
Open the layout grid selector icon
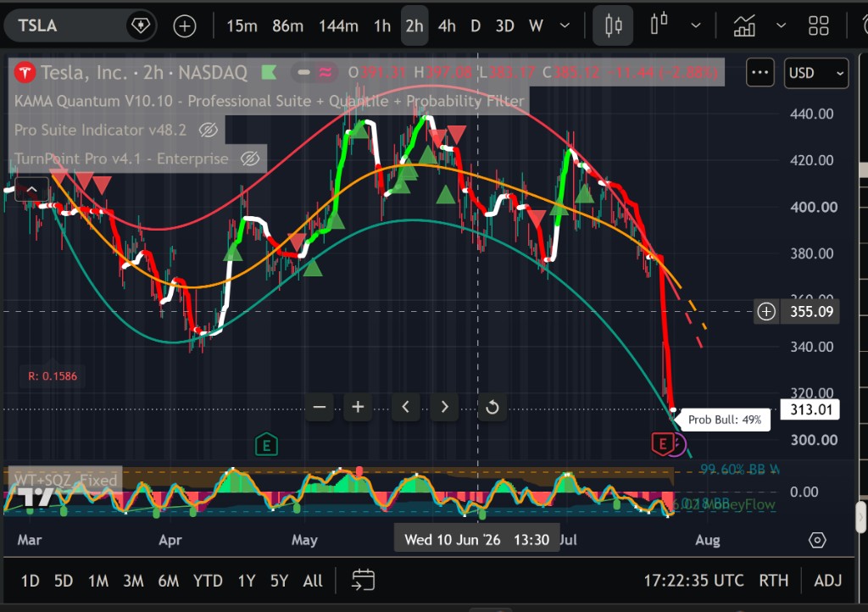pyautogui.click(x=818, y=25)
